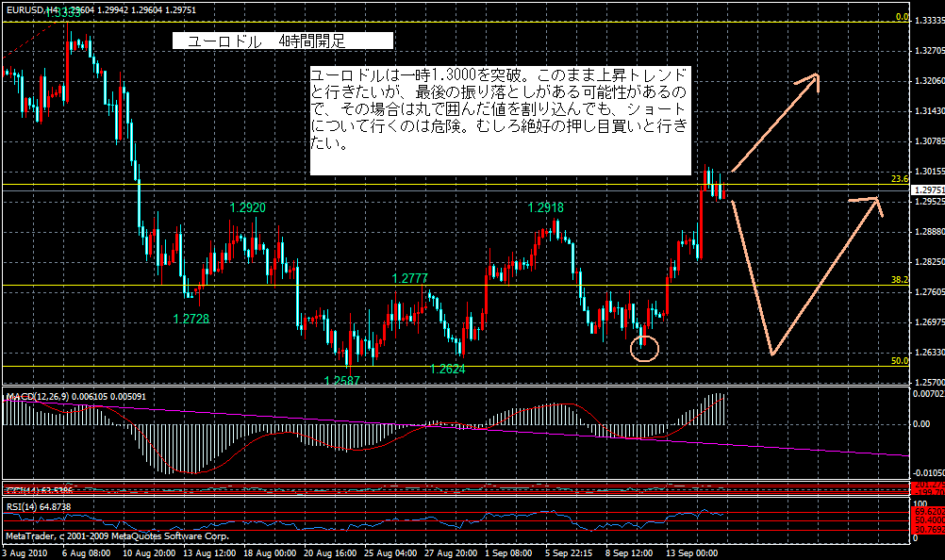Click the '8 Sep 12:00' time axis label
The image size is (945, 560).
(x=629, y=552)
